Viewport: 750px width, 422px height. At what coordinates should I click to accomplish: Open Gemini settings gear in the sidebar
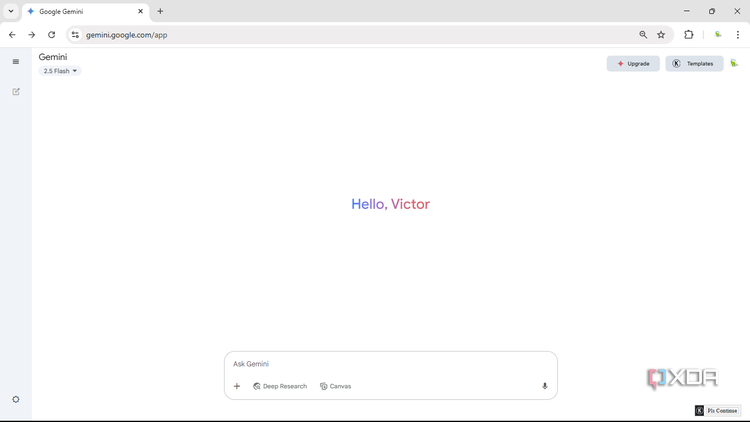(x=16, y=399)
